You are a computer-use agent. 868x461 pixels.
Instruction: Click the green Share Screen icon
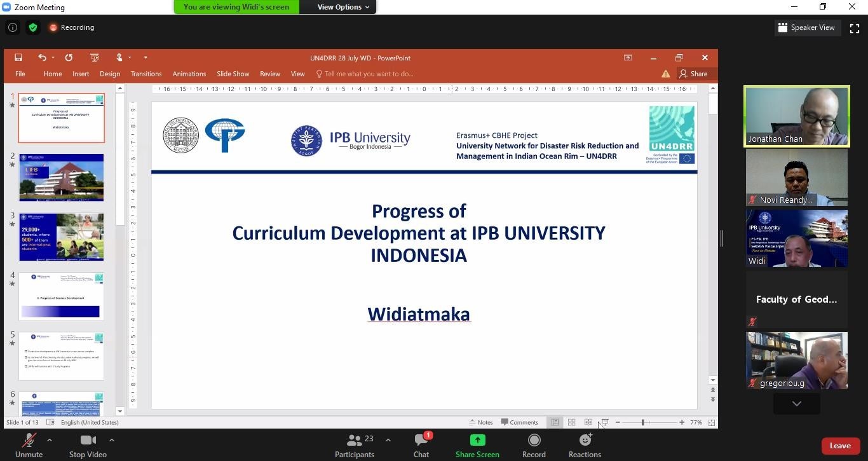point(477,440)
